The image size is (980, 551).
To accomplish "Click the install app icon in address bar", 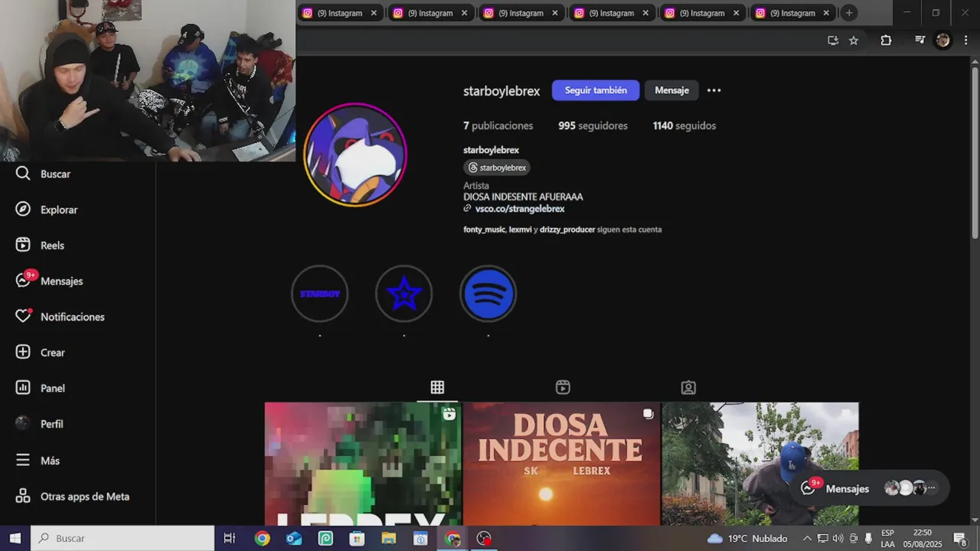I will point(833,41).
